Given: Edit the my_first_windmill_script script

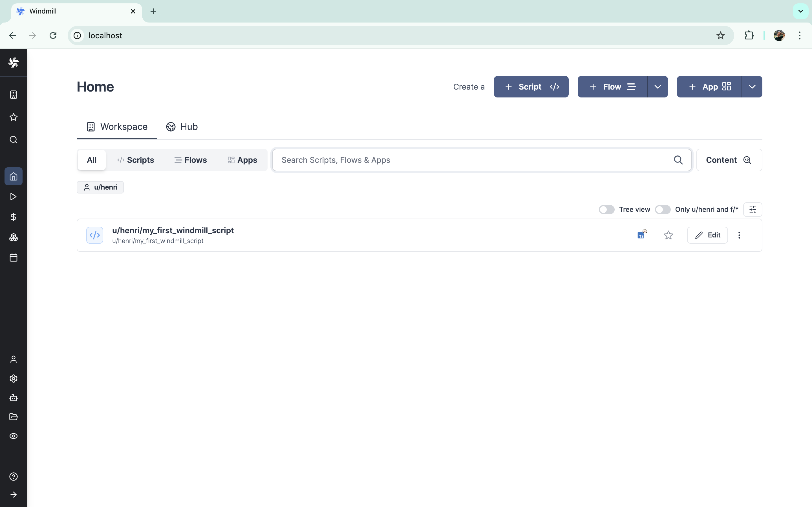Looking at the screenshot, I should pos(707,235).
